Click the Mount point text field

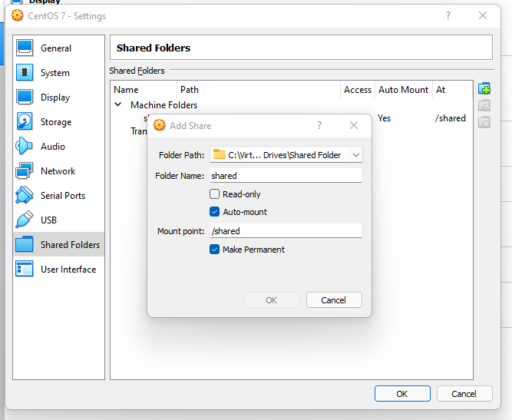pyautogui.click(x=286, y=231)
